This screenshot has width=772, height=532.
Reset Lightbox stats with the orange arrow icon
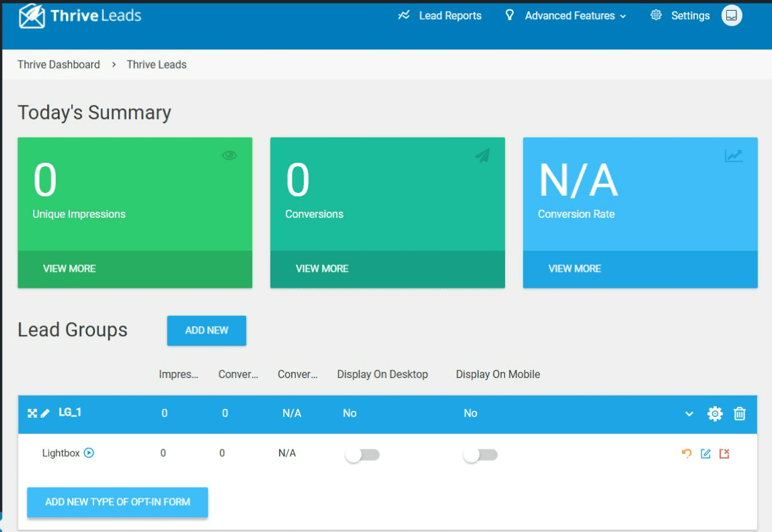point(687,453)
